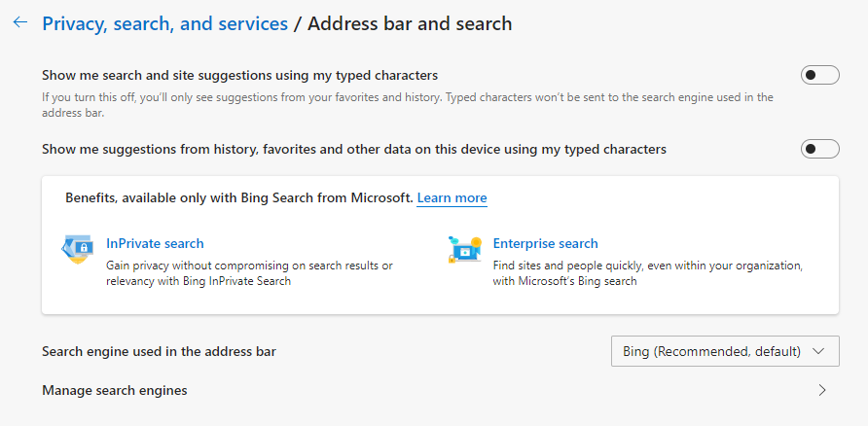Click the Learn more link
Viewport: 868px width, 426px height.
point(452,198)
